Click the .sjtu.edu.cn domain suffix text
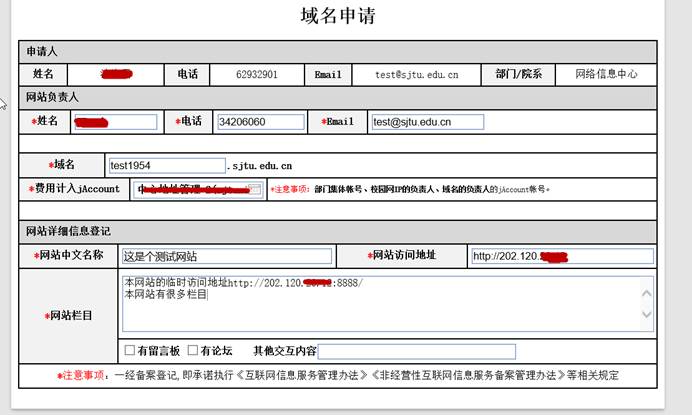 click(x=260, y=166)
